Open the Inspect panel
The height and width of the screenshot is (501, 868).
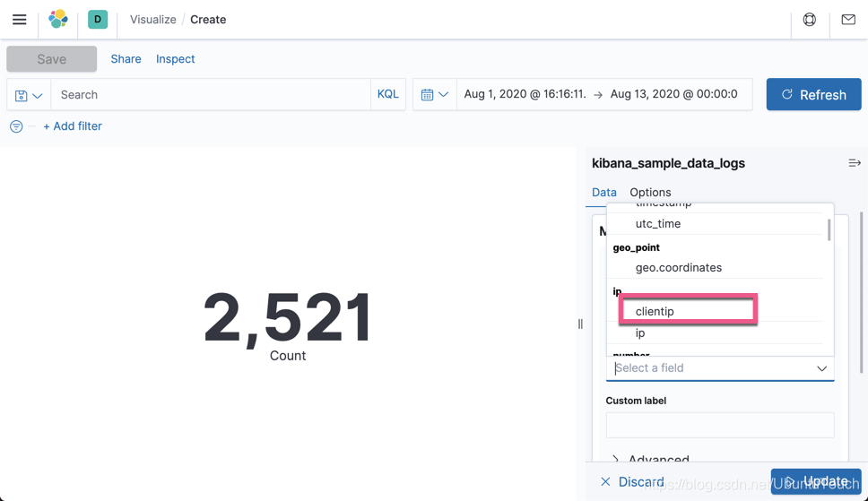pos(175,58)
